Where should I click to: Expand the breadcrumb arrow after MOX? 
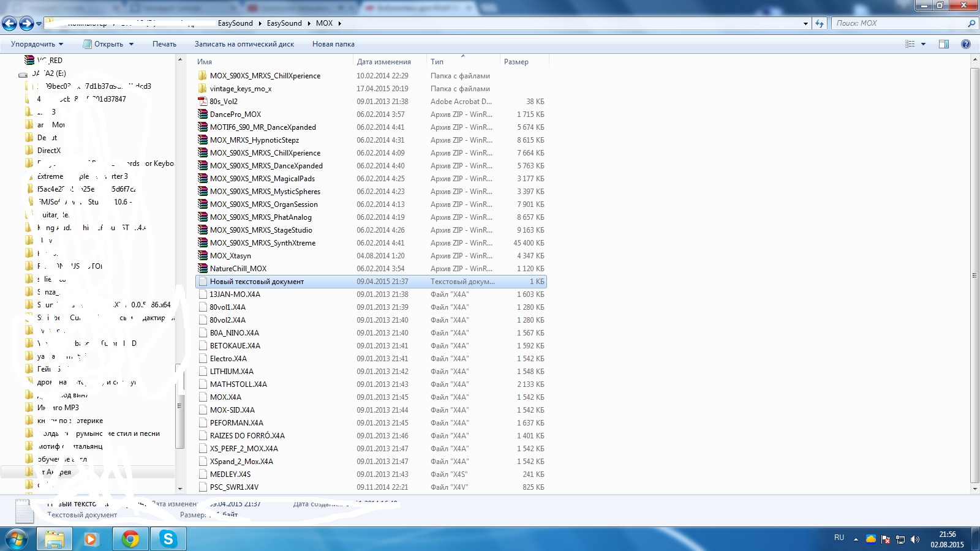pyautogui.click(x=339, y=23)
